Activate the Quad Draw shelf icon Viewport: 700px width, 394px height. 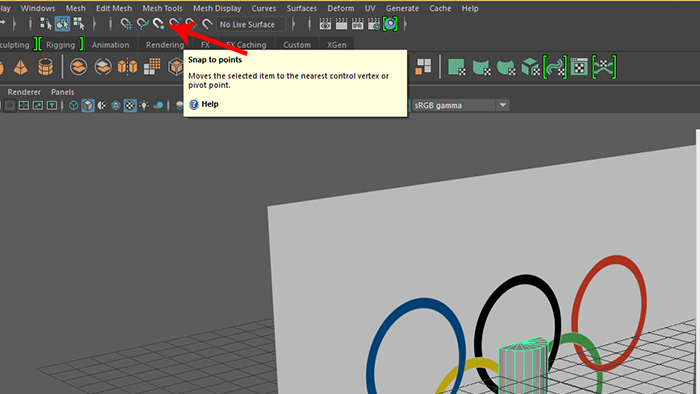(x=423, y=67)
